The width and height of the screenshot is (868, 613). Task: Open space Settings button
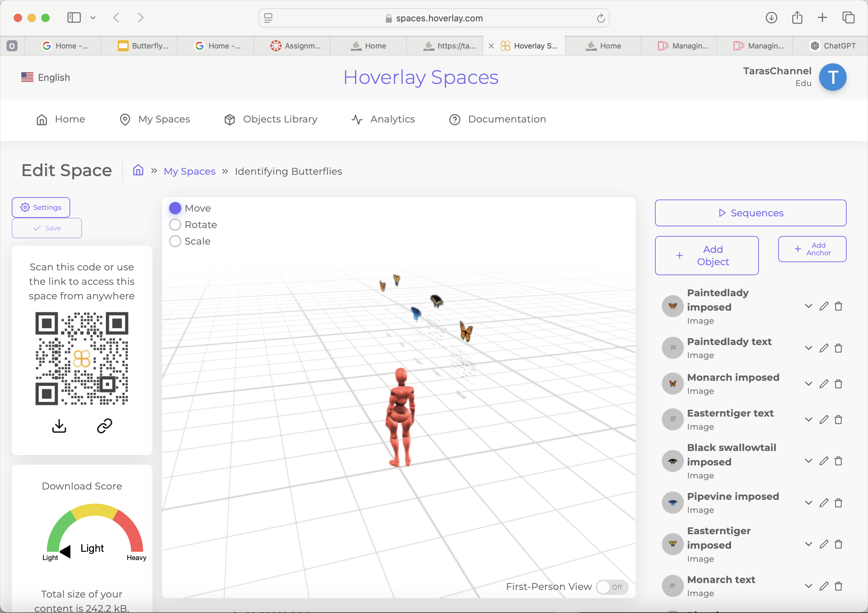(41, 207)
